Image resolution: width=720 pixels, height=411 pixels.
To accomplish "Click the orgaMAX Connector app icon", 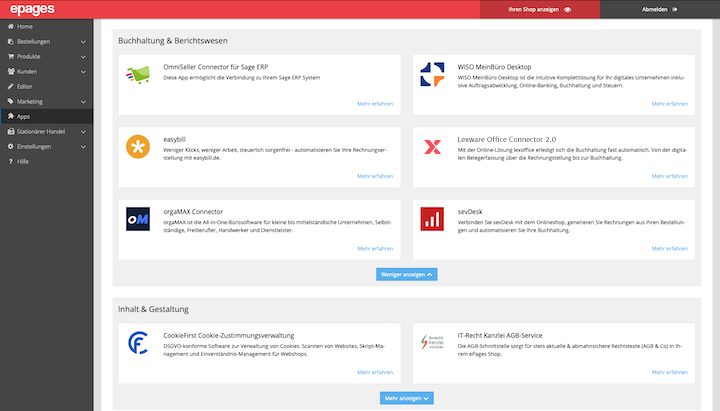I will (138, 218).
